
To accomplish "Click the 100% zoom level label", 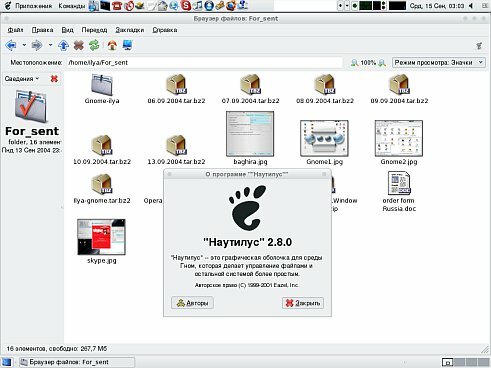I will click(x=368, y=63).
